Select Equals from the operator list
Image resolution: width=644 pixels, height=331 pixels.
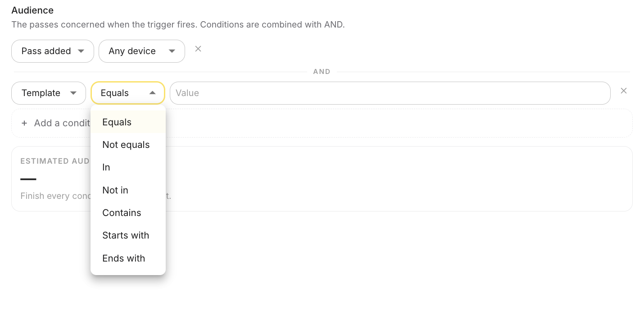(128, 122)
